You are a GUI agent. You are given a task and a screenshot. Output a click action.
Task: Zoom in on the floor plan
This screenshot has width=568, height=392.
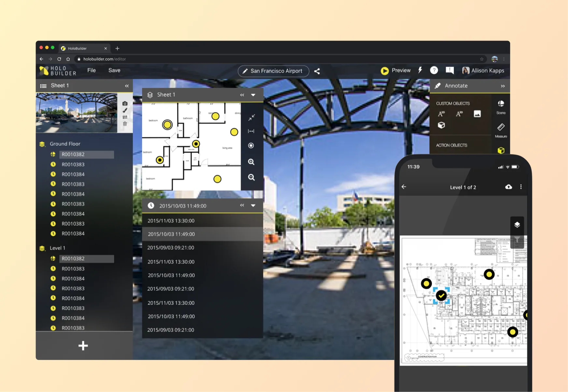point(251,162)
